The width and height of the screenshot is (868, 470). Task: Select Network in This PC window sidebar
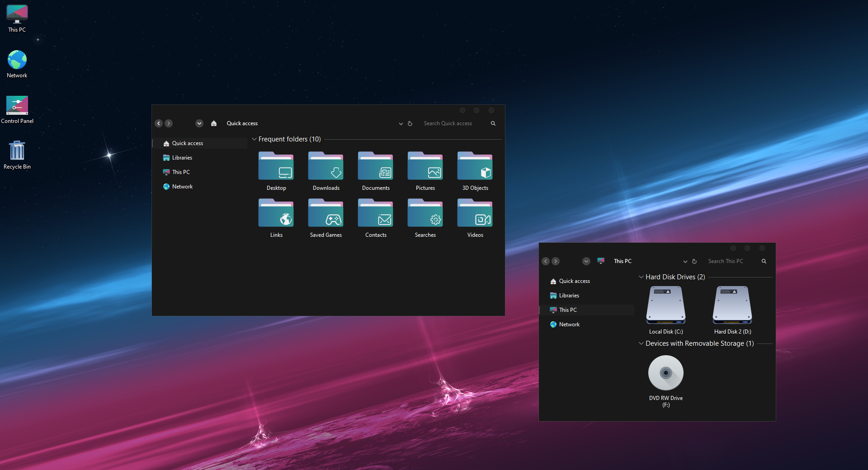point(569,324)
